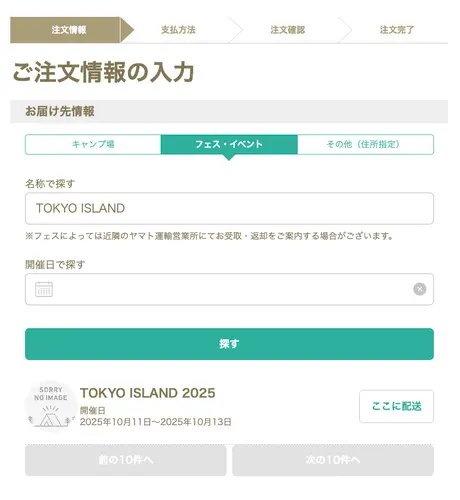Viewport: 460px width, 500px height.
Task: Open the TOKYO ISLAND 2025 title
Action: (148, 393)
